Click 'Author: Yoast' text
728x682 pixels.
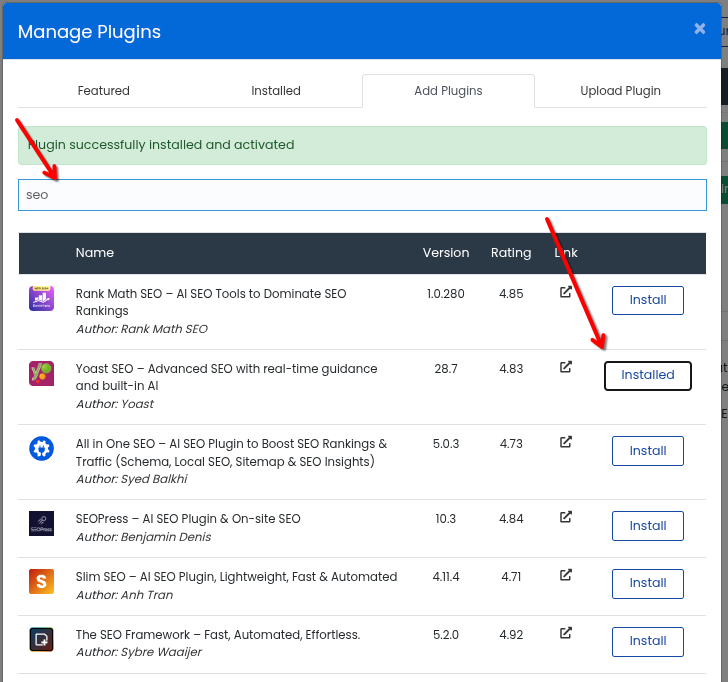(x=115, y=404)
